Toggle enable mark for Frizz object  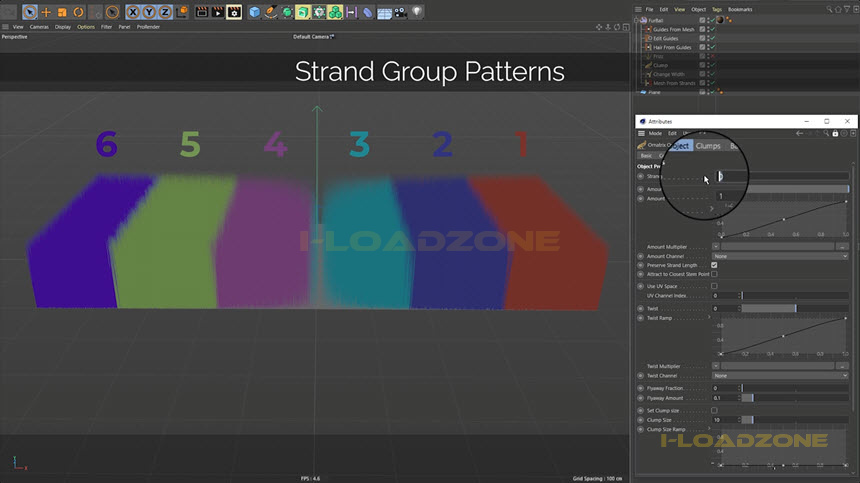click(712, 56)
